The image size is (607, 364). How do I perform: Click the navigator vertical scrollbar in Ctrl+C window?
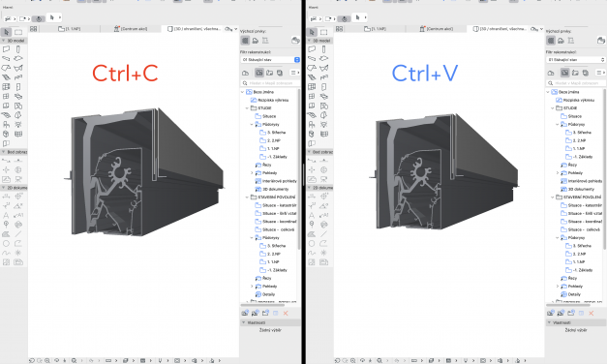pyautogui.click(x=298, y=170)
